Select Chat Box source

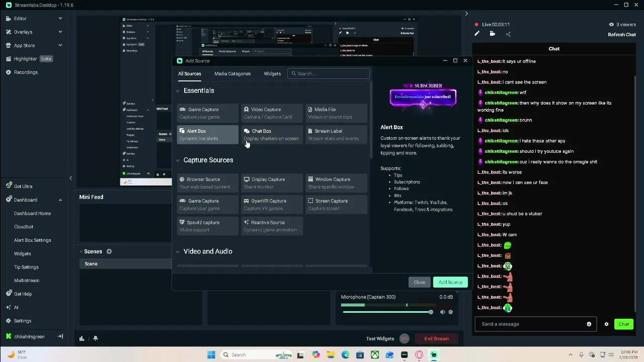[272, 135]
